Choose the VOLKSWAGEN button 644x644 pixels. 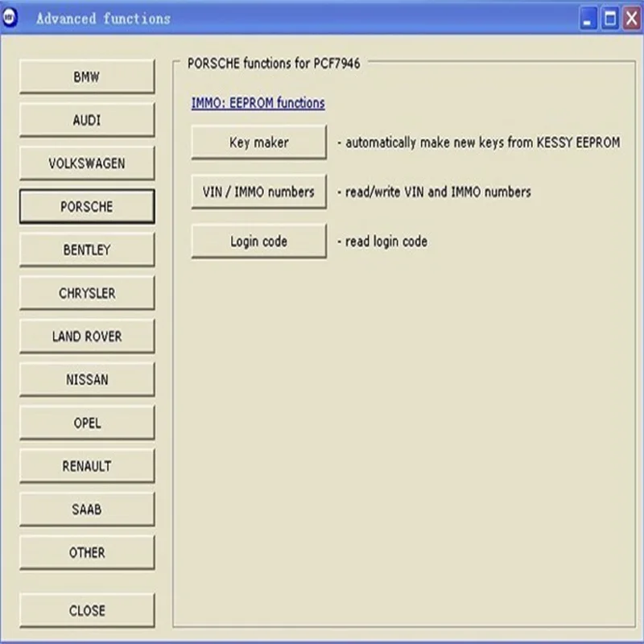coord(87,163)
